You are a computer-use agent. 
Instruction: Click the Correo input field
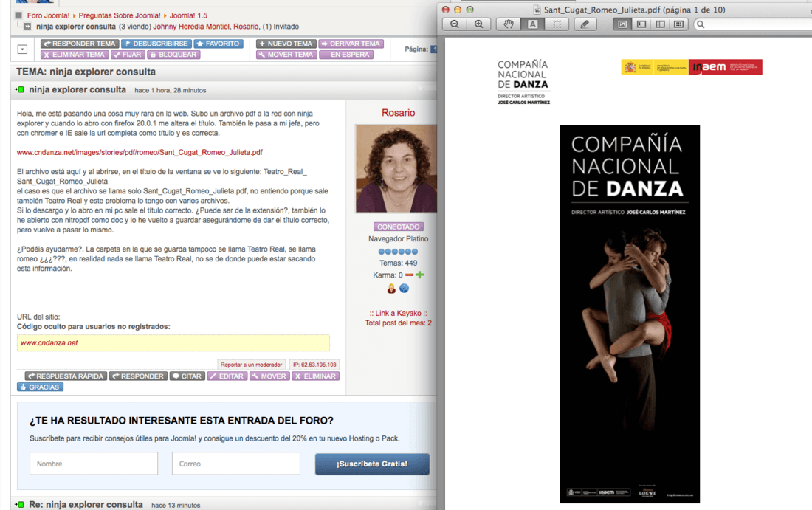[236, 464]
